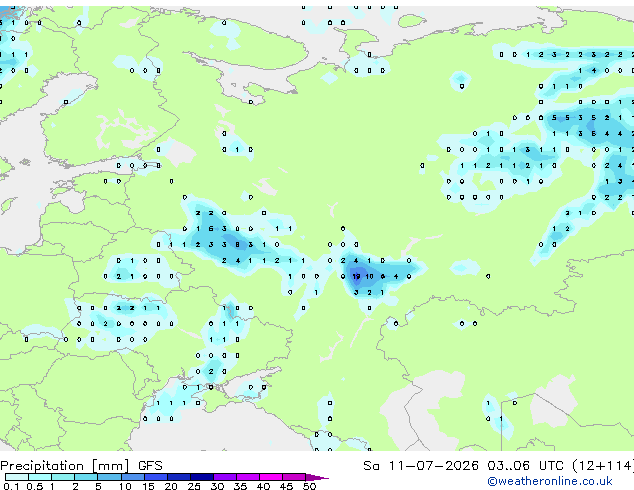This screenshot has width=634, height=490.
Task: Click the 0.5 to 1 mm legend swatch
Action: [40, 477]
